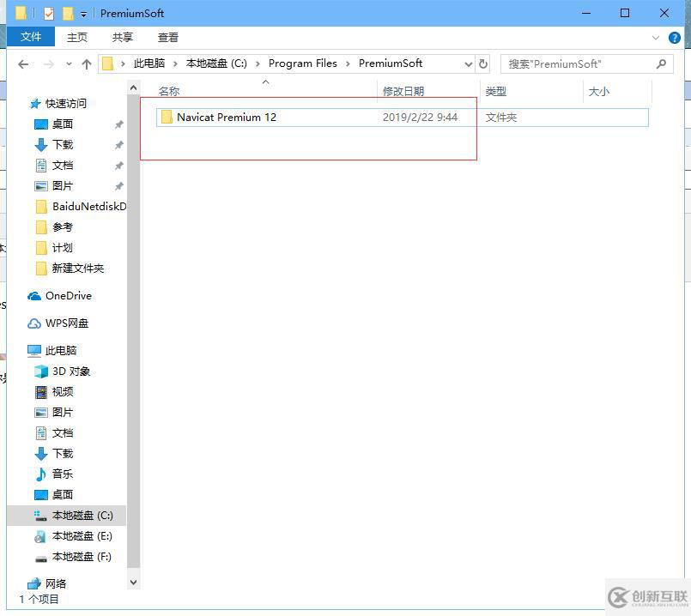The height and width of the screenshot is (616, 691).
Task: Open 视频 under 此电脑
Action: pyautogui.click(x=62, y=392)
